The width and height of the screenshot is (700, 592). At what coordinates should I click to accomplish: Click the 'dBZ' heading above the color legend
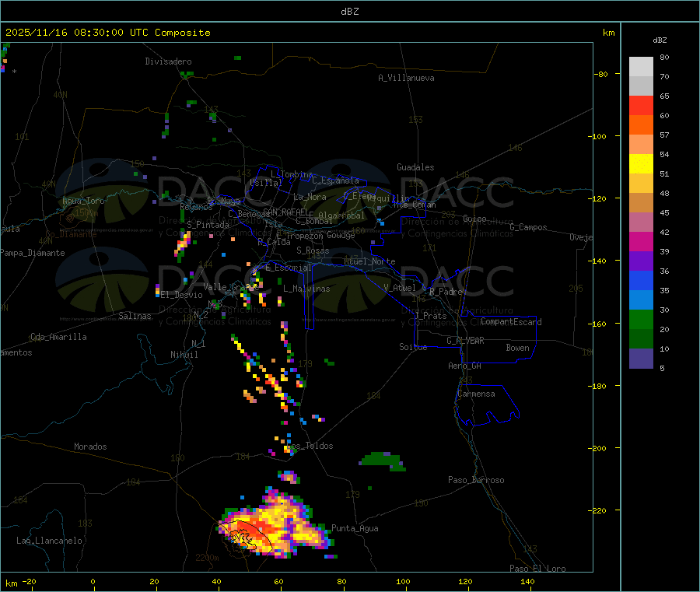point(660,40)
